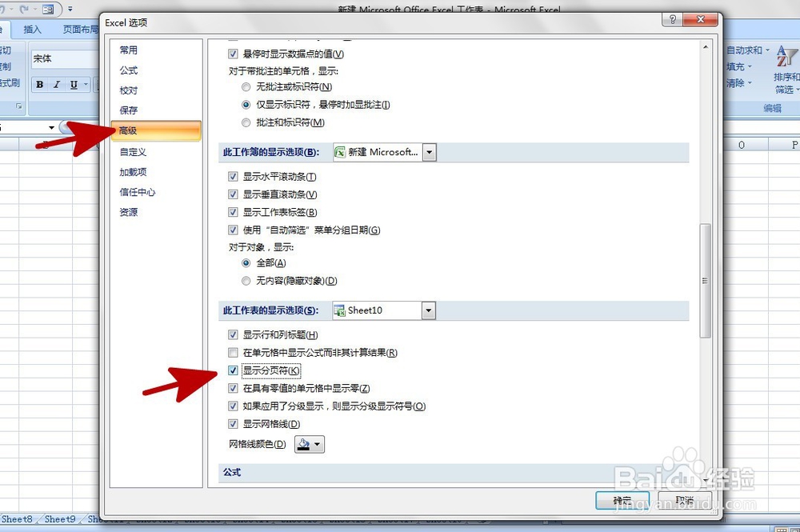The image size is (800, 532).
Task: Select the 常用 category in Excel options
Action: 129,50
